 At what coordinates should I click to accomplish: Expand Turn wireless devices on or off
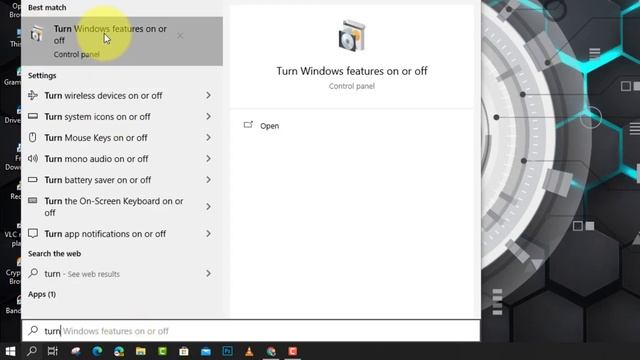pos(209,95)
